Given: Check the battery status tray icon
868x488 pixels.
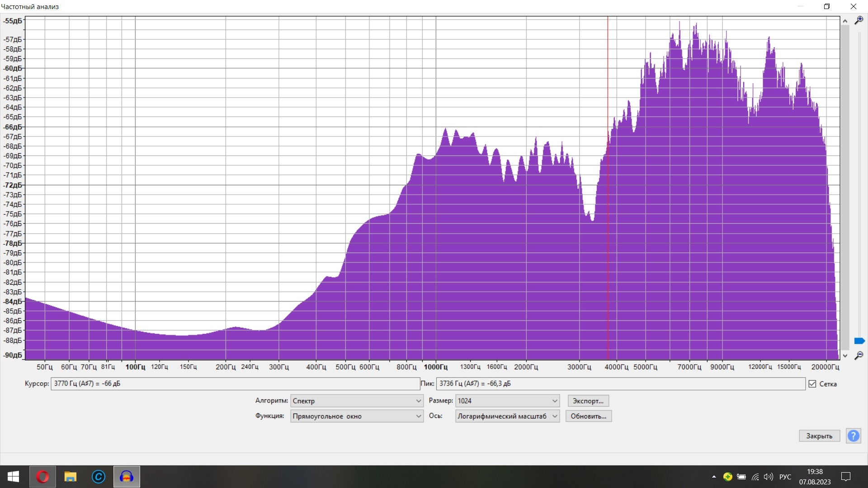Looking at the screenshot, I should (741, 477).
